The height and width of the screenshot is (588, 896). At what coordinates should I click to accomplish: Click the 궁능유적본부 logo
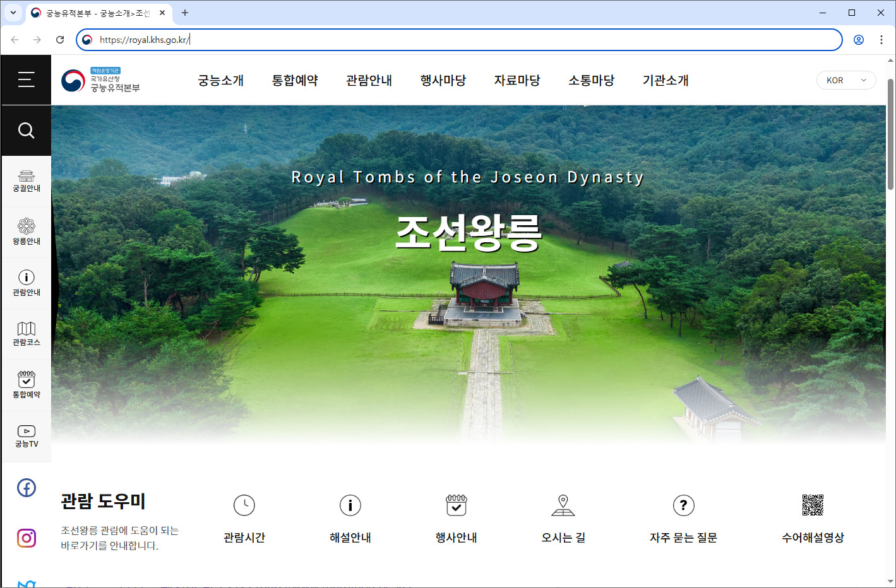(101, 80)
